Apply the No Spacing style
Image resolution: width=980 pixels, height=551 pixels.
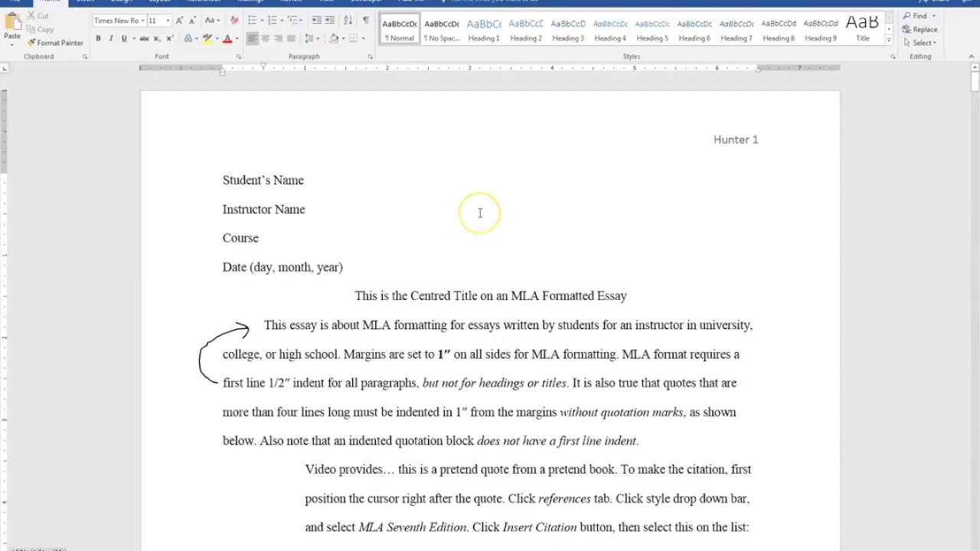(x=442, y=29)
